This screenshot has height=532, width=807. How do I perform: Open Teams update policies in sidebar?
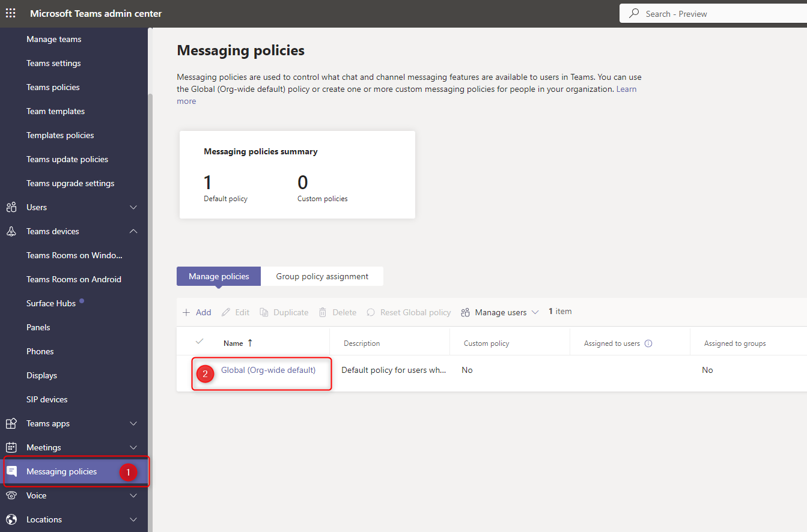point(67,159)
